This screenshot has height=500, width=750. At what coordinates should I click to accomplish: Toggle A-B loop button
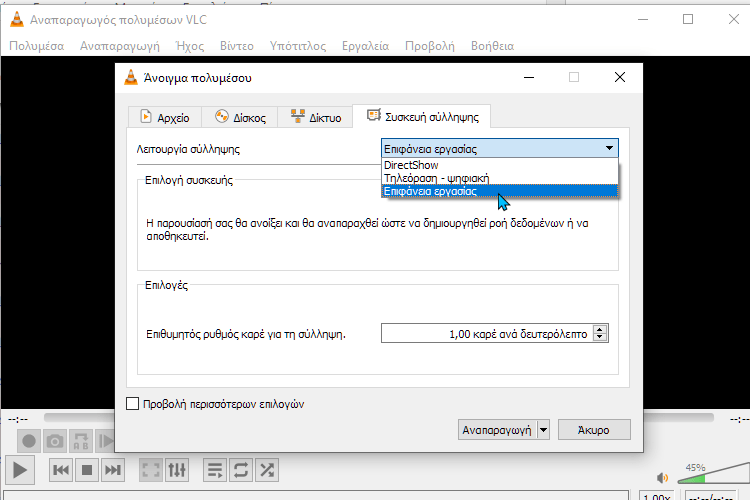click(x=81, y=441)
